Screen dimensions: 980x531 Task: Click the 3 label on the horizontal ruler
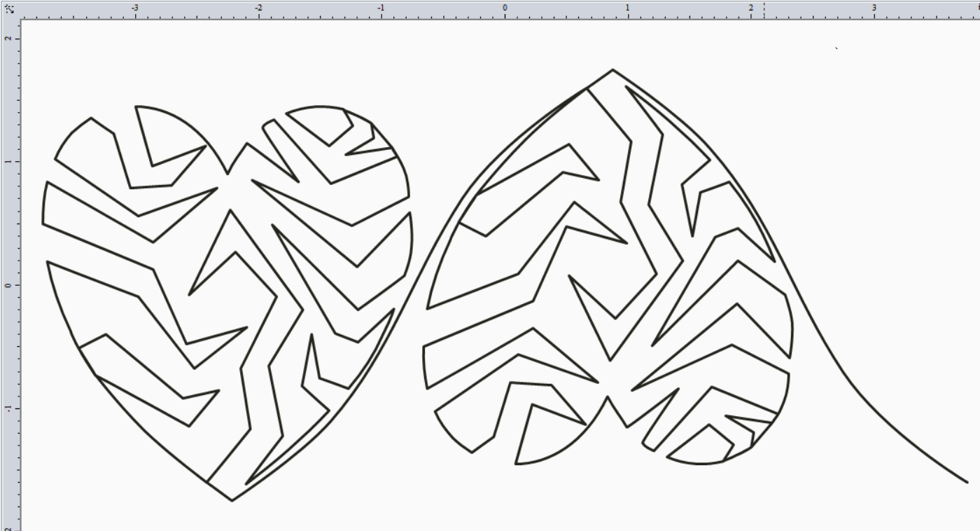pyautogui.click(x=875, y=7)
